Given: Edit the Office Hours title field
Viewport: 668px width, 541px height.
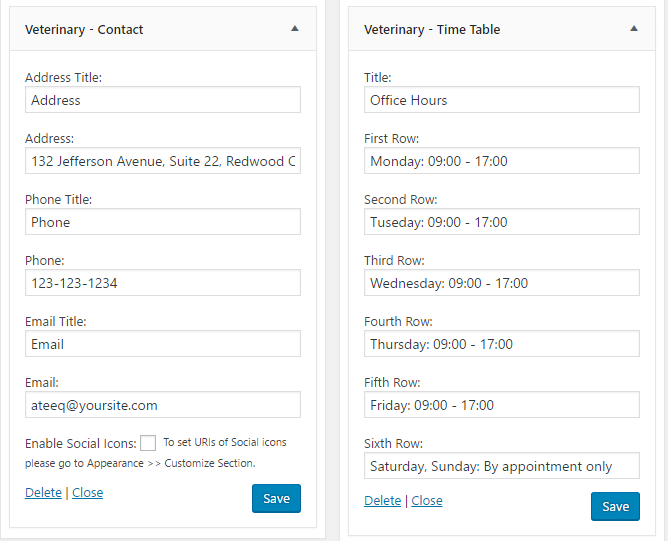Looking at the screenshot, I should [x=501, y=100].
